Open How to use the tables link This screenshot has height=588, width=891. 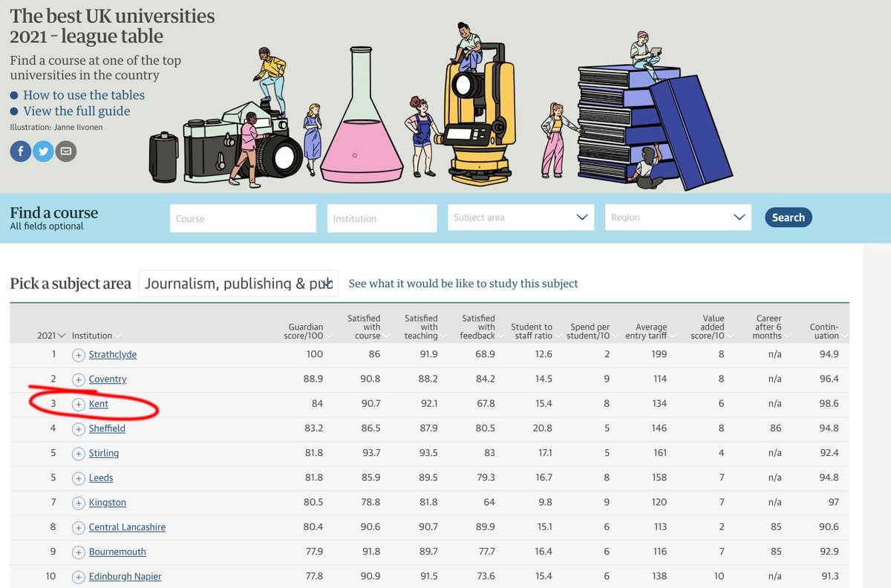pos(84,95)
